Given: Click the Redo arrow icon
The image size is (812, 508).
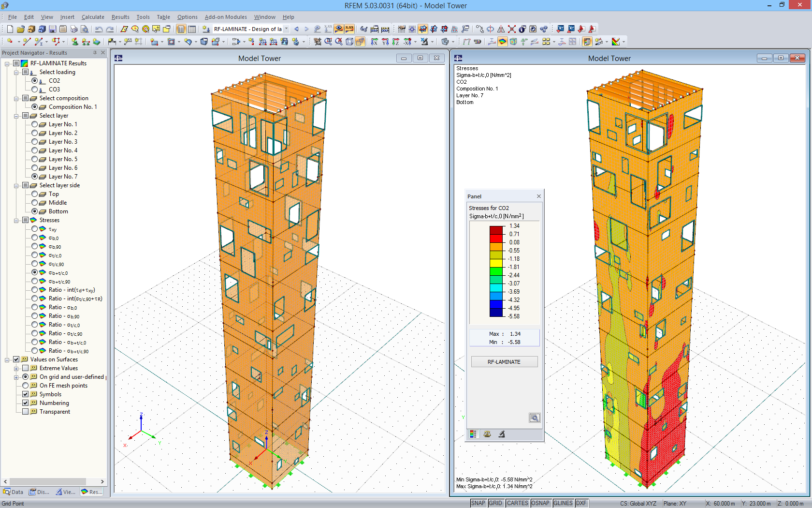Looking at the screenshot, I should [x=110, y=29].
